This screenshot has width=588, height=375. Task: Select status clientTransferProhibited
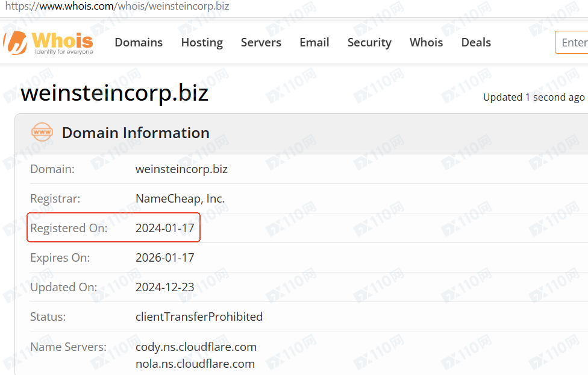click(199, 317)
